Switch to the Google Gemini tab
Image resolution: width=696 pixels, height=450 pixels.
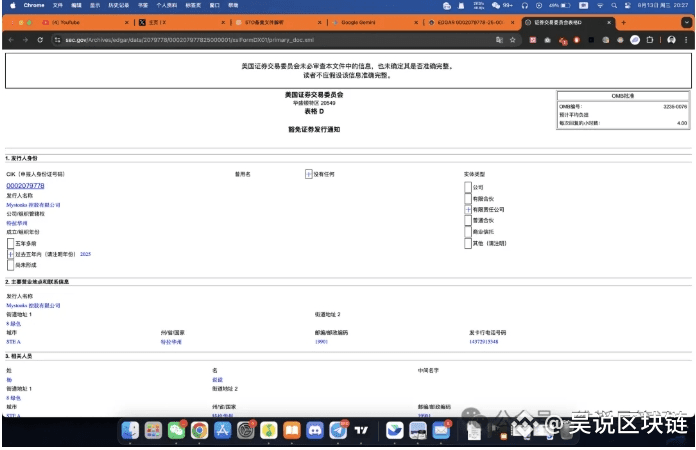(370, 21)
